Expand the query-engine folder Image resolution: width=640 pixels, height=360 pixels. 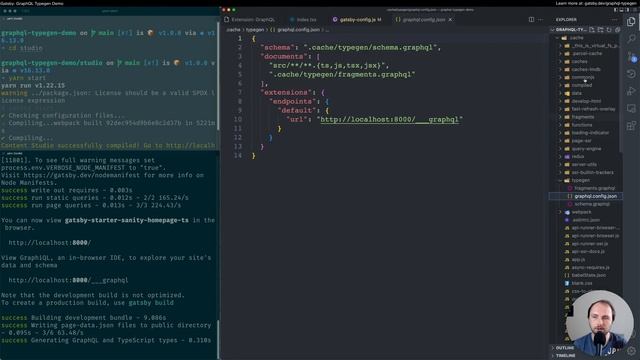pyautogui.click(x=586, y=149)
